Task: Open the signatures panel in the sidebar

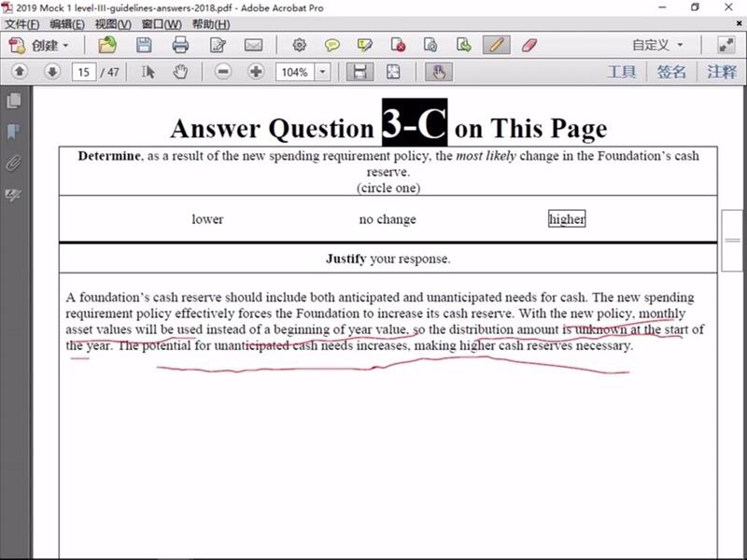Action: (14, 194)
